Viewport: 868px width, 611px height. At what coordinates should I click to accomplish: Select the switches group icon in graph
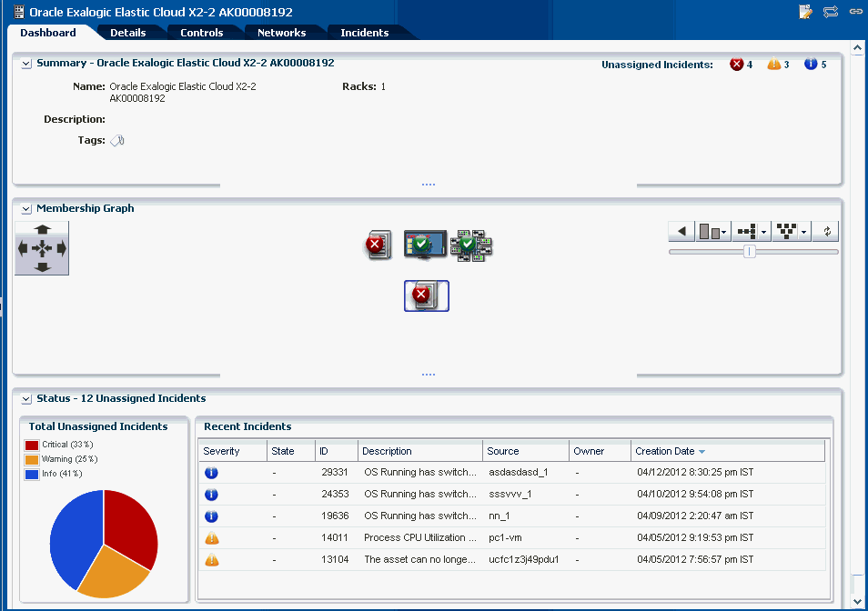click(471, 245)
